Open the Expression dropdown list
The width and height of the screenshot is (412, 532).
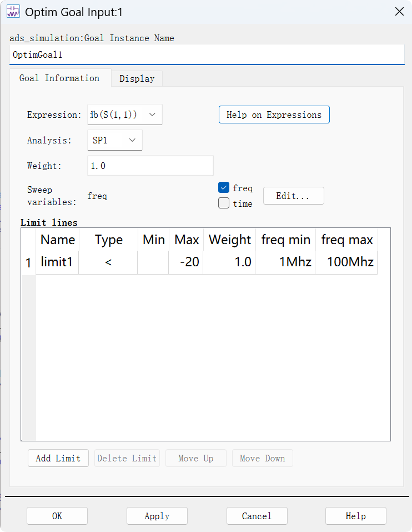(x=125, y=115)
